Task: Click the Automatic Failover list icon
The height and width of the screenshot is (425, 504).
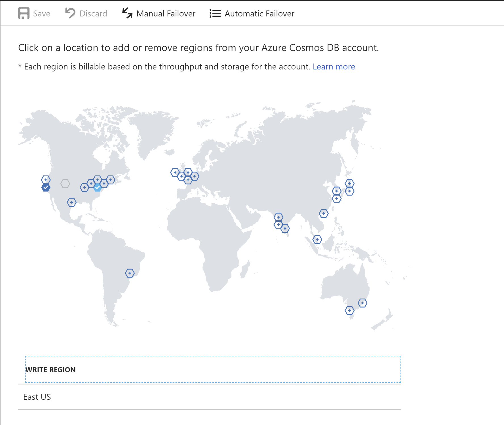Action: 215,13
